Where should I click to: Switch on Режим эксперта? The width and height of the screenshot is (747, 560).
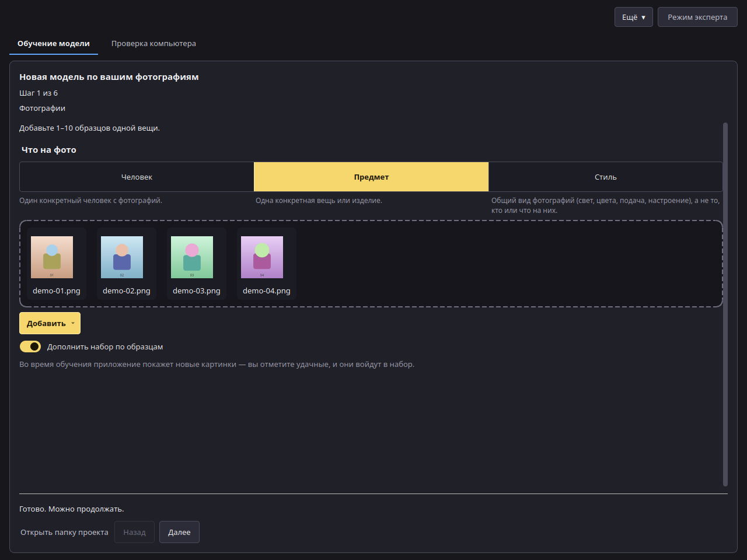pyautogui.click(x=697, y=17)
